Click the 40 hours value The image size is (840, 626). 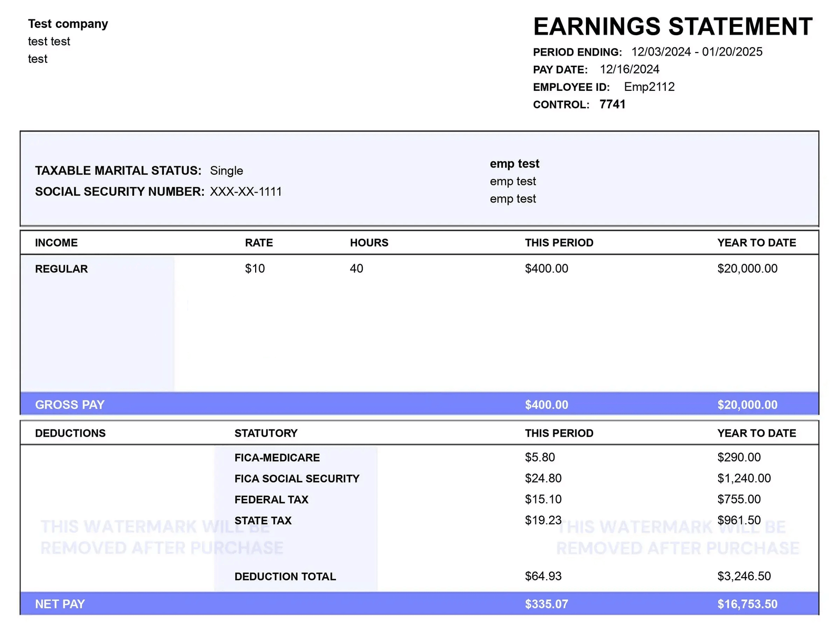[356, 269]
